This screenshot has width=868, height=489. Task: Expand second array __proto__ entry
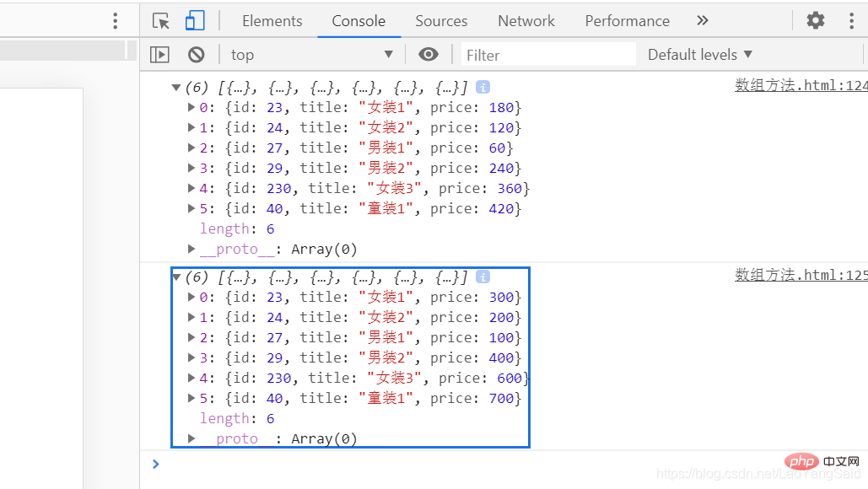191,438
